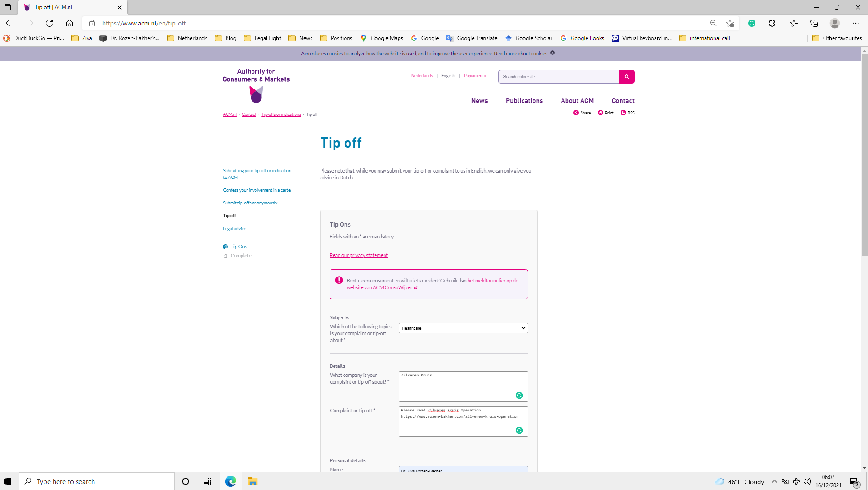The width and height of the screenshot is (868, 490).
Task: Open Google Translate bookmark
Action: (472, 38)
